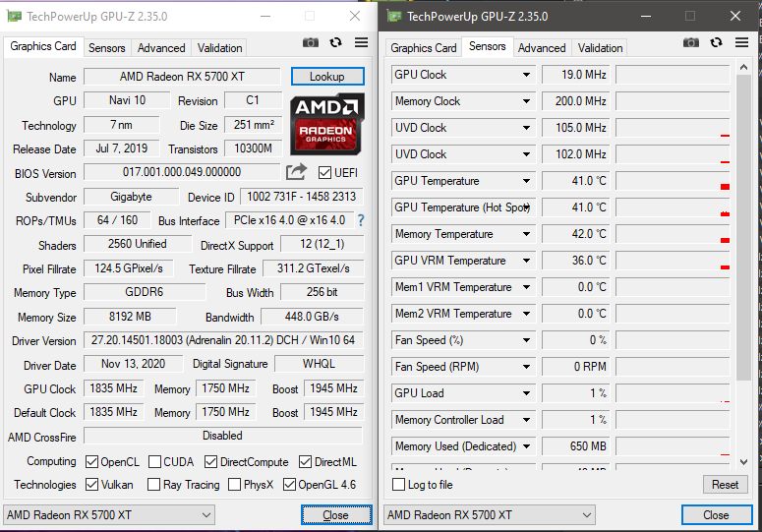
Task: Click scroll down arrow in sensors list
Action: [x=743, y=461]
